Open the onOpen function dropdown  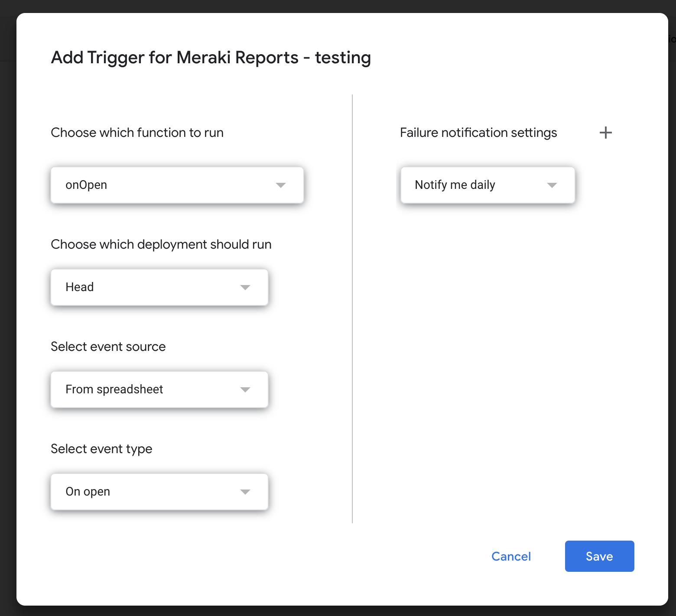coord(177,185)
